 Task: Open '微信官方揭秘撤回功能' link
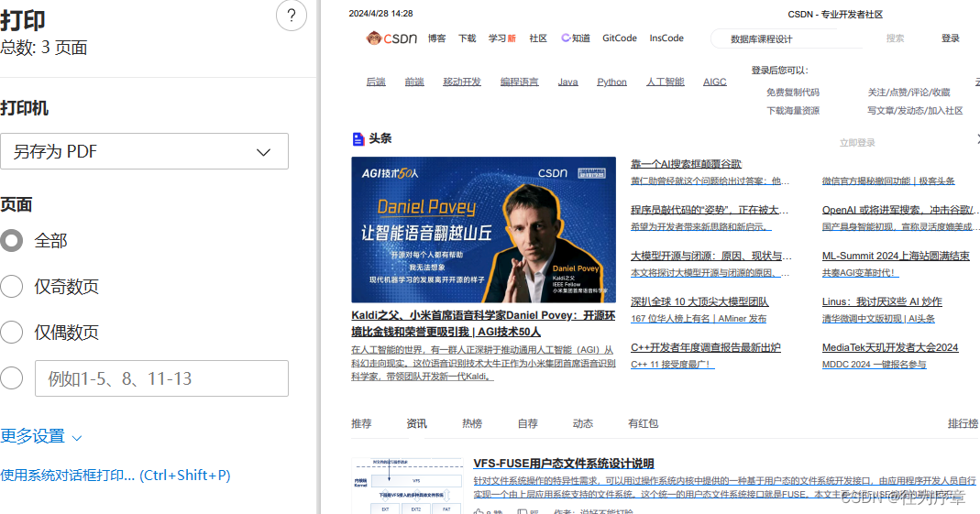[888, 180]
